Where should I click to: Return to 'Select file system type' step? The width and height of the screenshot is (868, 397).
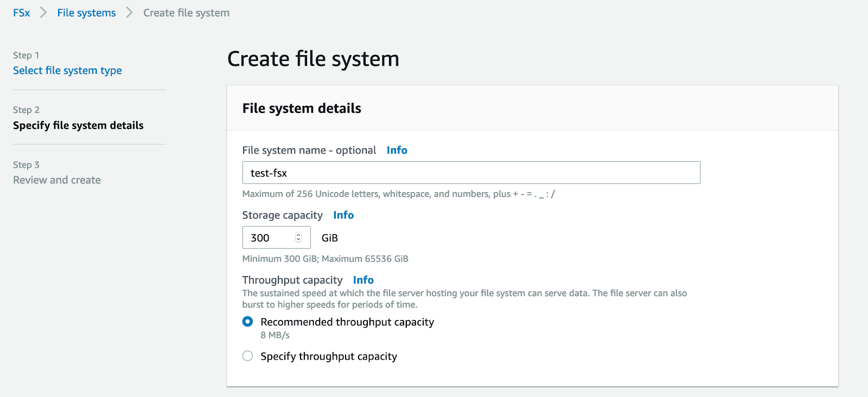pos(67,71)
